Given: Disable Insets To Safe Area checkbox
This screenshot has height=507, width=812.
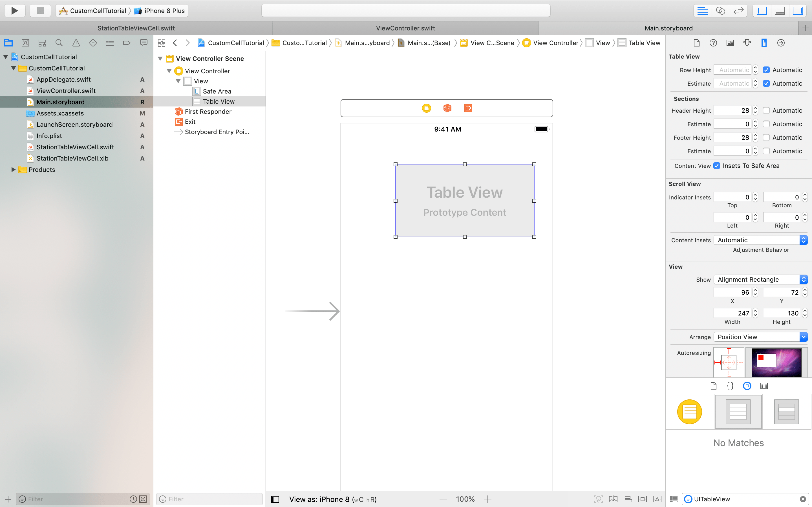Looking at the screenshot, I should pos(717,166).
